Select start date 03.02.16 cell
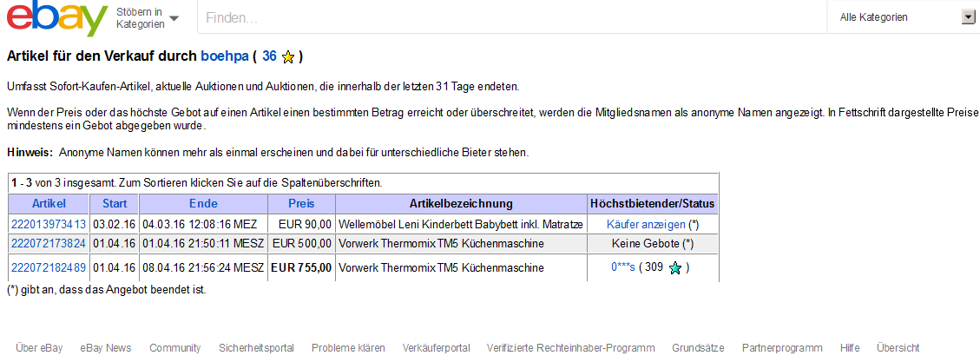 coord(114,224)
